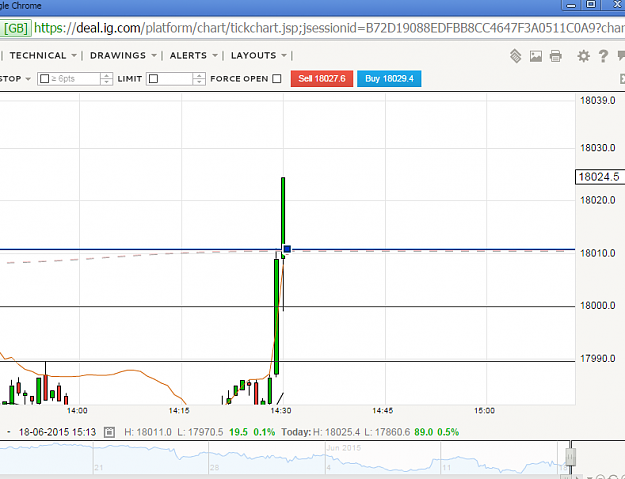Click the limit field up/down stepper
This screenshot has width=625, height=479.
coord(199,79)
